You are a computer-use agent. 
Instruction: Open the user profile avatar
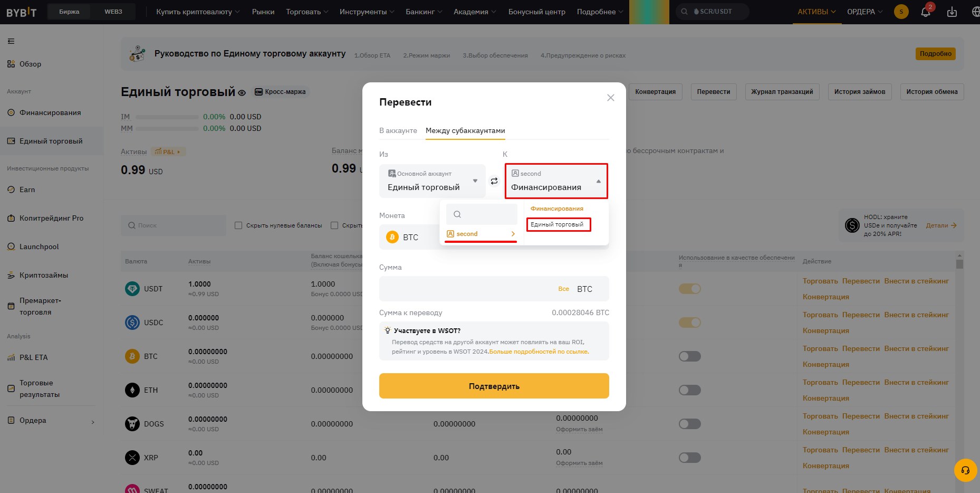(x=901, y=12)
